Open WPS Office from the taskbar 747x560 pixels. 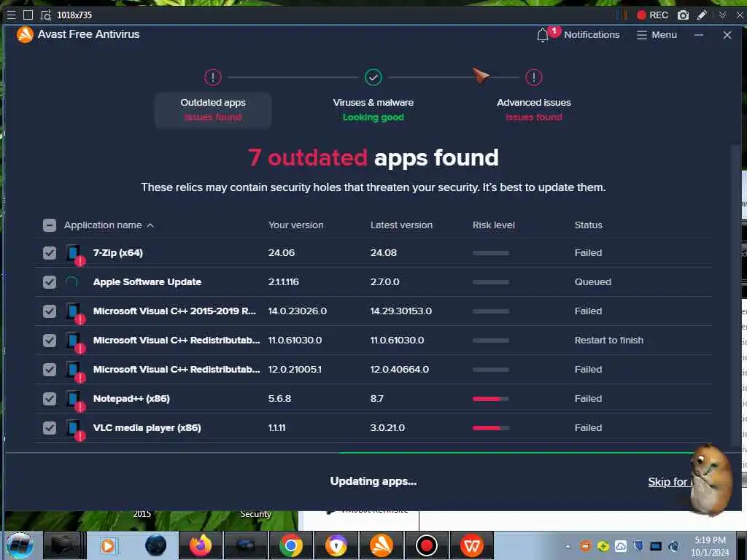click(472, 545)
